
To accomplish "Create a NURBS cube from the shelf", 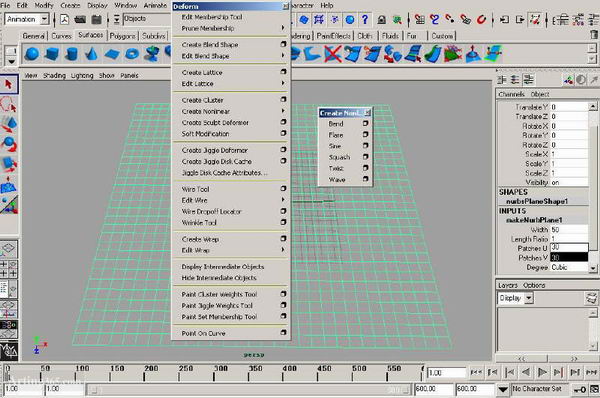I will point(51,54).
